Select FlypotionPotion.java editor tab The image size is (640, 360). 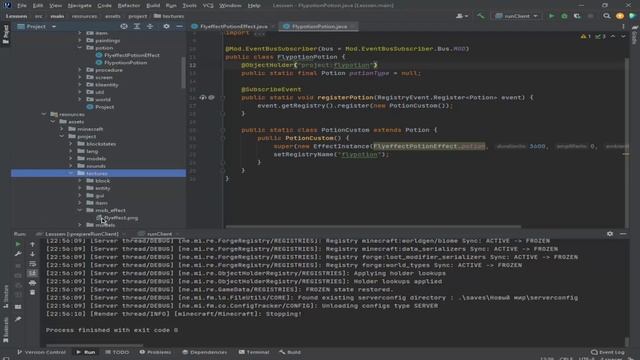pos(319,27)
